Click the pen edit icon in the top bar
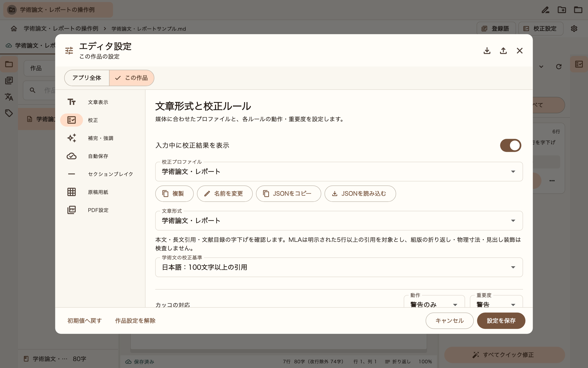 click(546, 10)
